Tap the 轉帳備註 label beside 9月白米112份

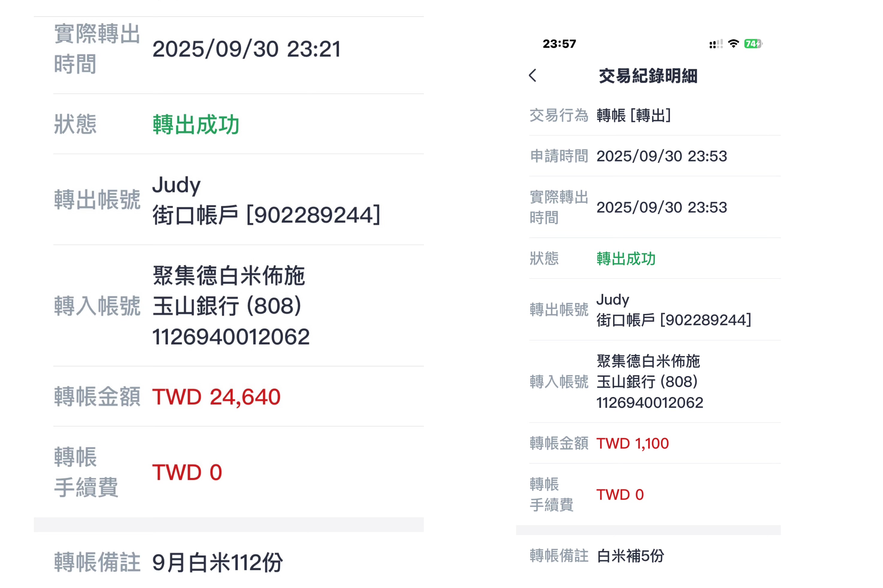click(x=97, y=563)
